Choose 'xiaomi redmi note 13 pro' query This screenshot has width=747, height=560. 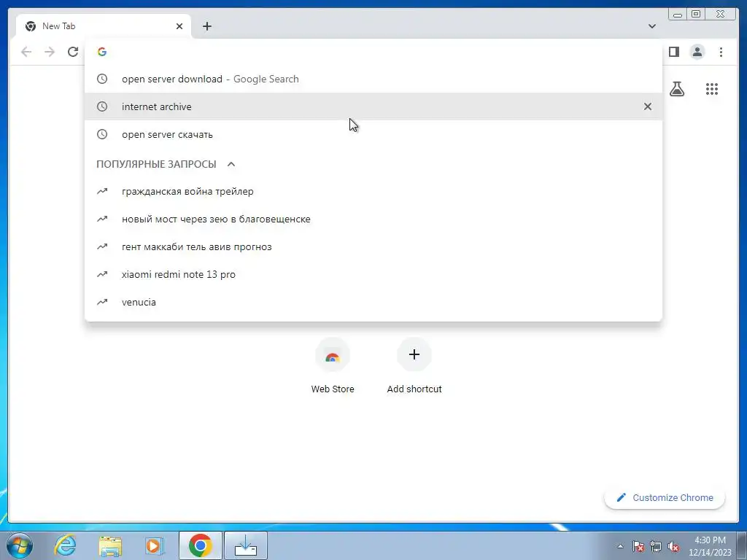(x=373, y=274)
